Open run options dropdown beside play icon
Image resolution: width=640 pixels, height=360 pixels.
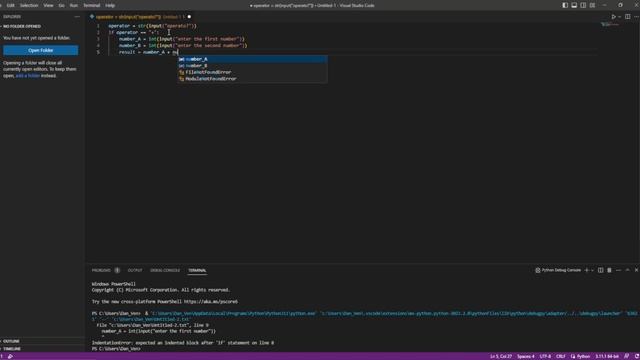point(619,17)
